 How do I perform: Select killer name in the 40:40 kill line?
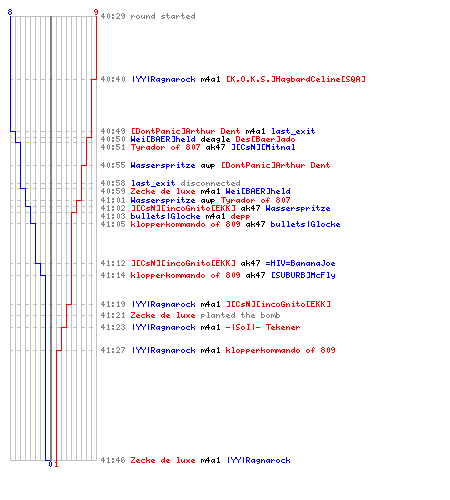click(164, 79)
